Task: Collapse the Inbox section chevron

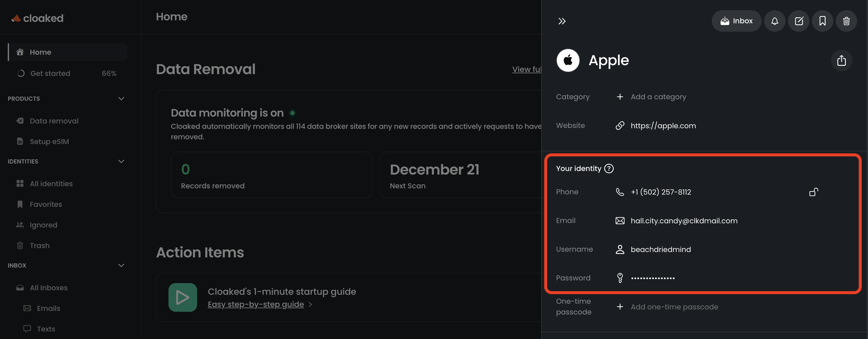Action: point(121,265)
